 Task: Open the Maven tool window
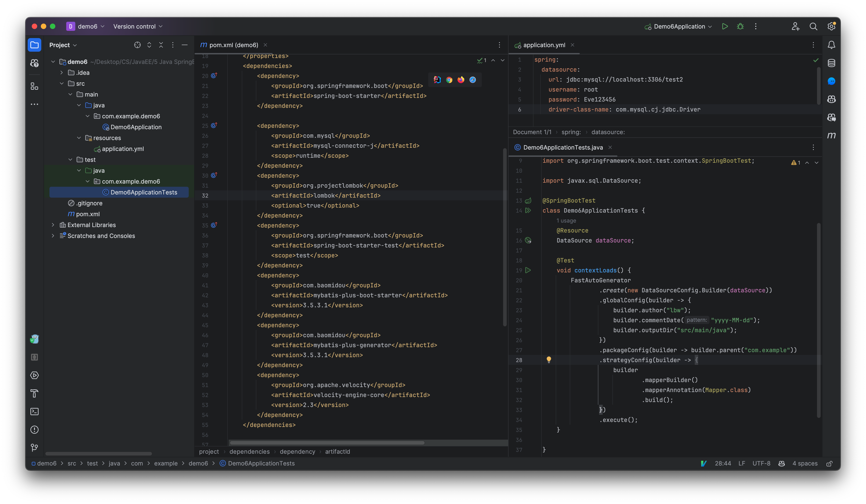click(x=832, y=135)
